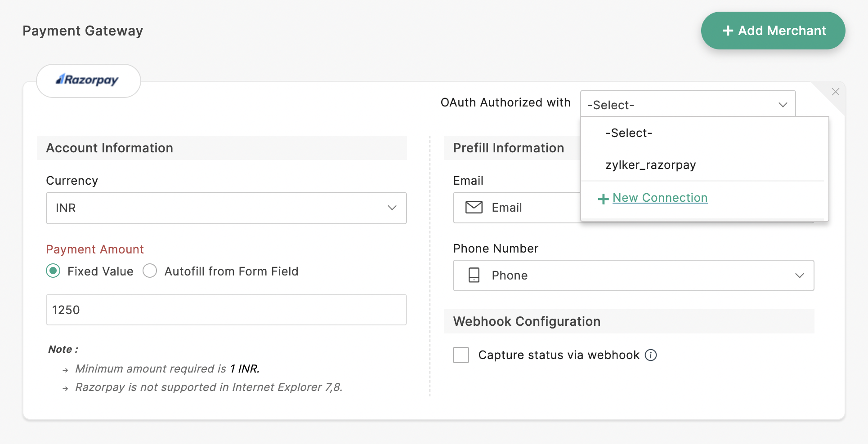The height and width of the screenshot is (444, 868).
Task: Choose zylker_razorpay from the connection list
Action: [650, 165]
